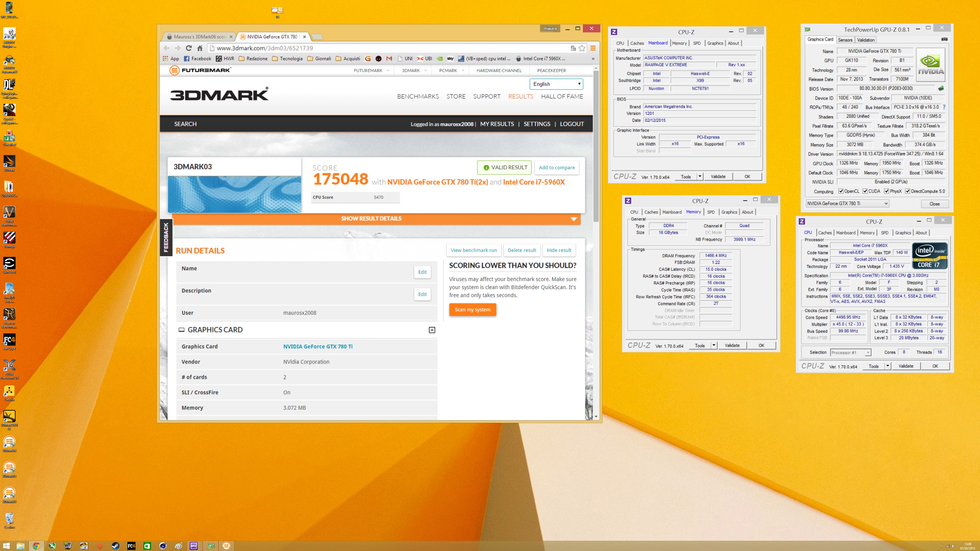Viewport: 980px width, 551px height.
Task: Click the Futuremark logo
Action: [200, 70]
